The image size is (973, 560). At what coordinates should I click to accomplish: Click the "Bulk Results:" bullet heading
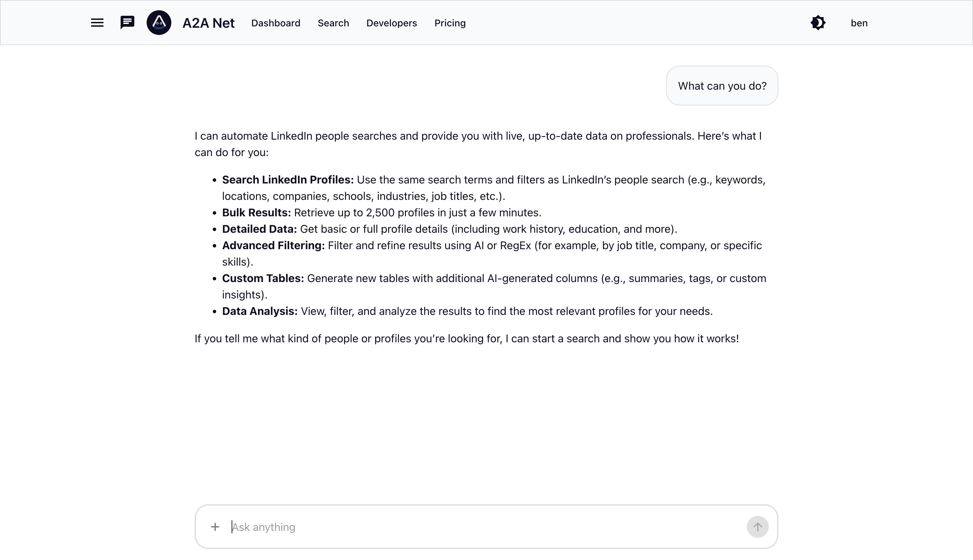256,213
